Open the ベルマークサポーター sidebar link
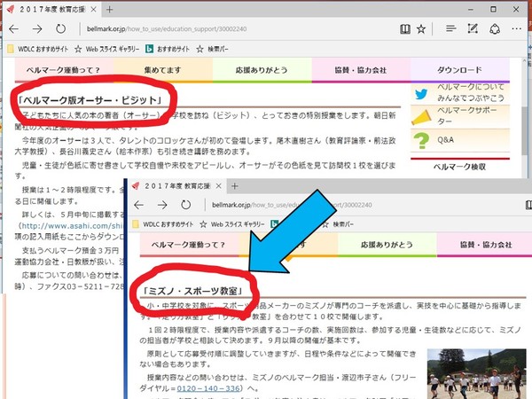Screen dimensions: 532x399 point(467,115)
